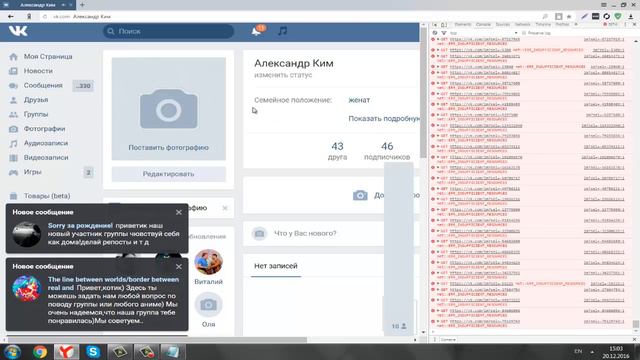The image size is (640, 360).
Task: Click the unread messages counter badge
Action: [83, 86]
